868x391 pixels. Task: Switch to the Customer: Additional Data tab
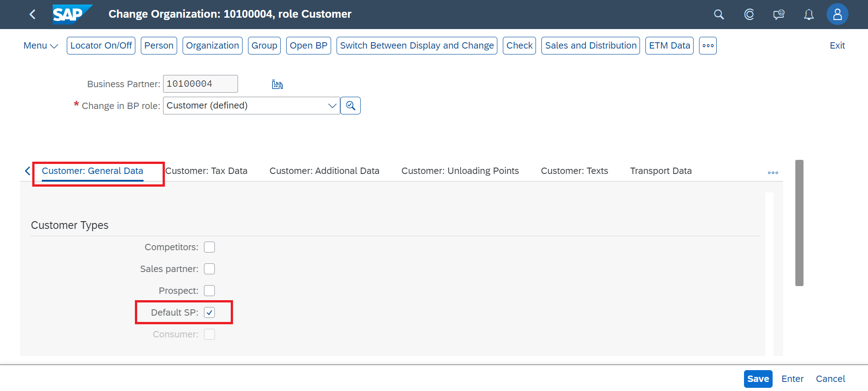(324, 171)
